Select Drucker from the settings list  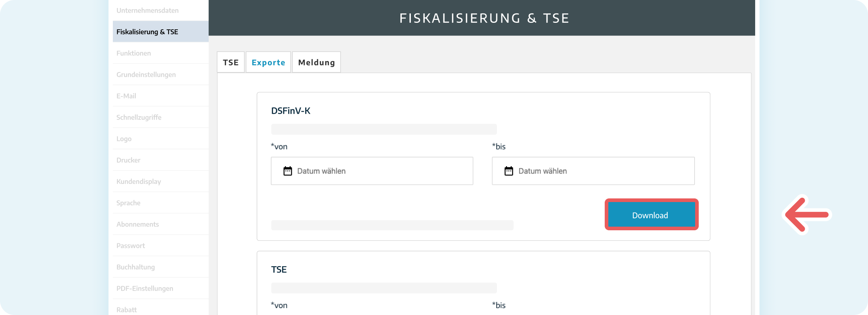click(128, 160)
